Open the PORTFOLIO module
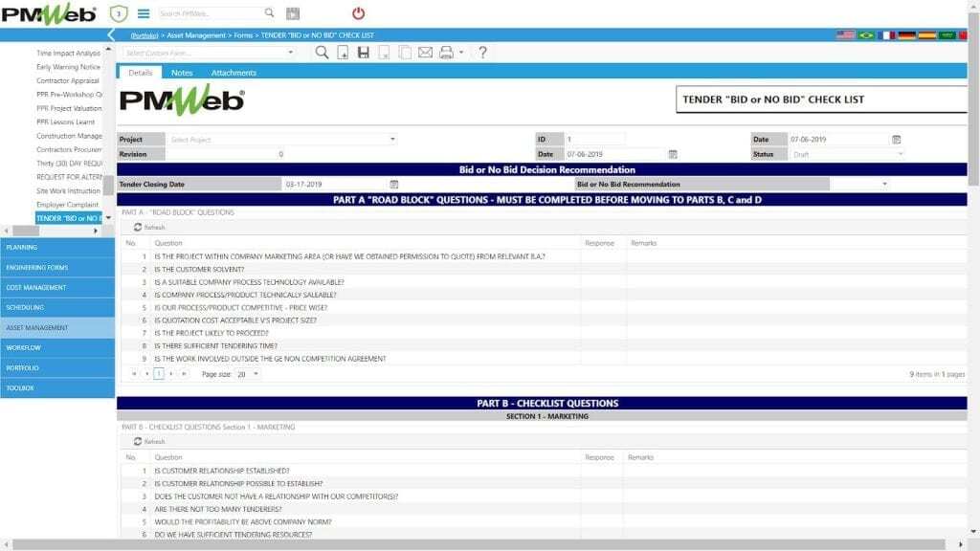This screenshot has height=551, width=980. pyautogui.click(x=57, y=368)
